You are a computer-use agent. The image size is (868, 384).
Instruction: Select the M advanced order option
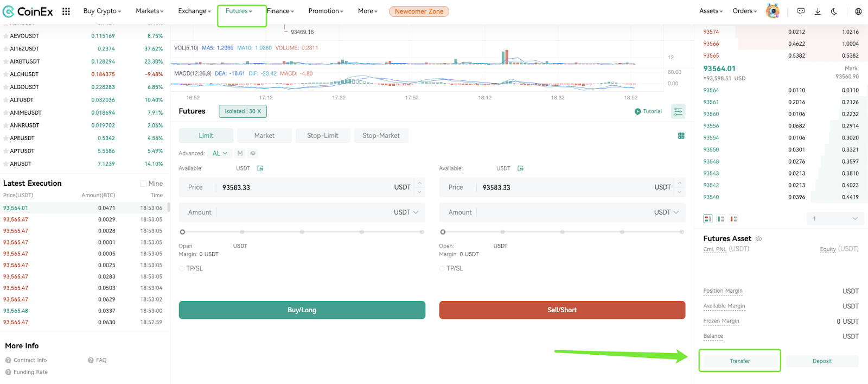tap(240, 153)
